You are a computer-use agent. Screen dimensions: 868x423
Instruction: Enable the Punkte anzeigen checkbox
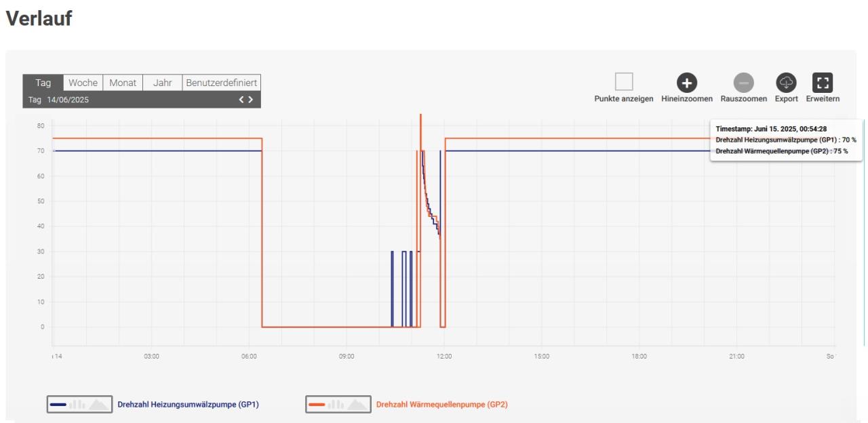(x=624, y=82)
